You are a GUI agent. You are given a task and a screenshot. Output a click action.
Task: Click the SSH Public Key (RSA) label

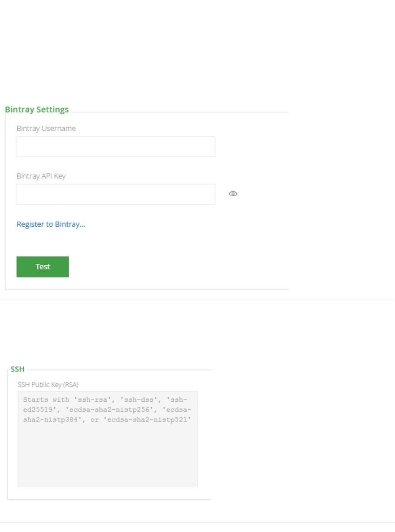point(48,384)
